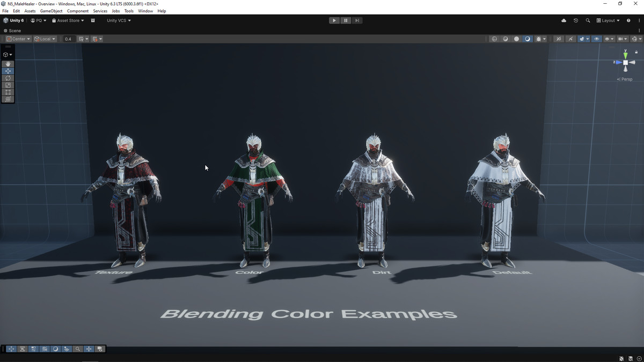Expand the Center pivot dropdown

click(x=18, y=39)
